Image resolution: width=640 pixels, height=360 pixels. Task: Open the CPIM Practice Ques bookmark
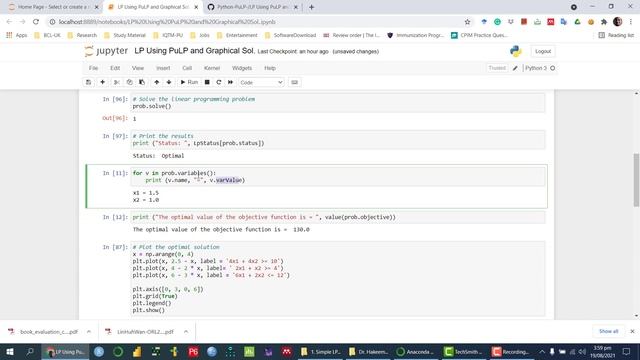click(x=480, y=36)
